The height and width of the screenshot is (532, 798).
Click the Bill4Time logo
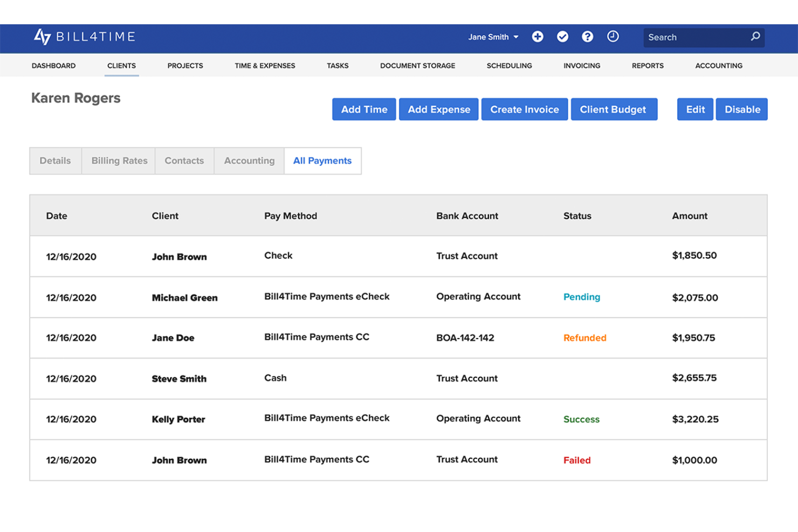click(x=85, y=37)
